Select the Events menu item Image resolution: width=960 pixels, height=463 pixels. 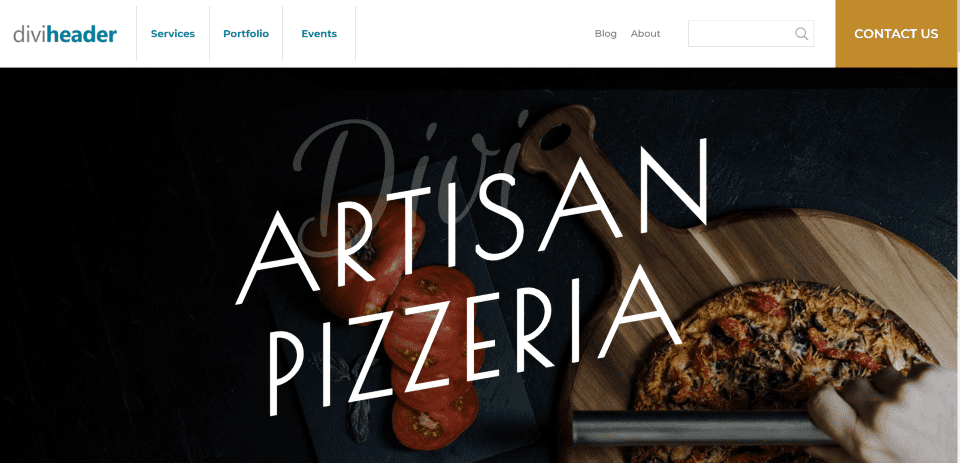[319, 34]
